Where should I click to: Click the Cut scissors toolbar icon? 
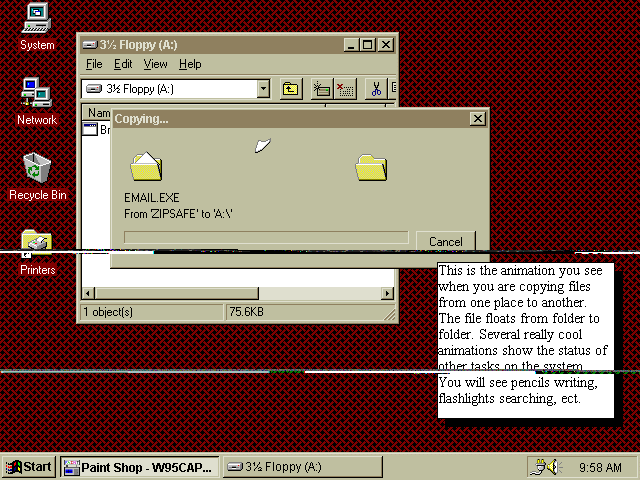376,89
